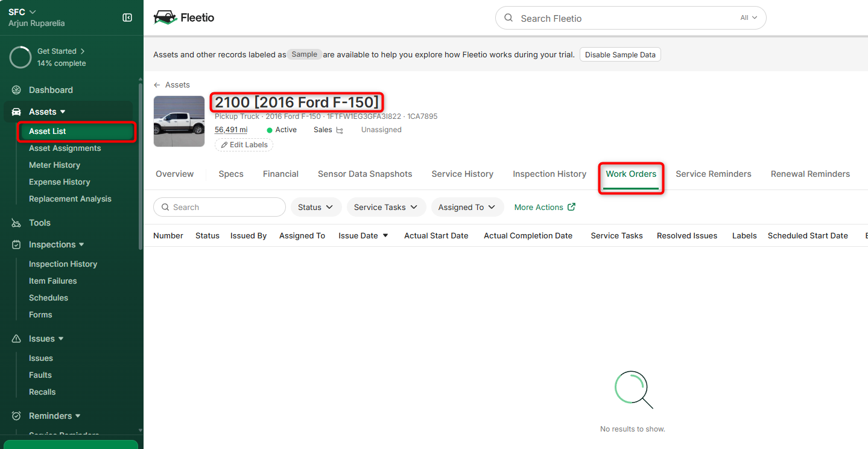Open the Service Tasks filter dropdown
Viewport: 868px width, 449px height.
pyautogui.click(x=385, y=207)
